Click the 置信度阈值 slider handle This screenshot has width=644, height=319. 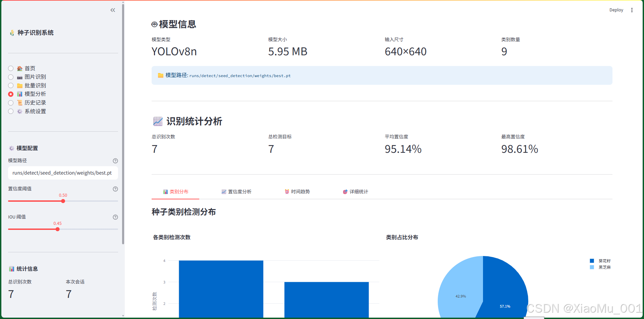(x=63, y=201)
